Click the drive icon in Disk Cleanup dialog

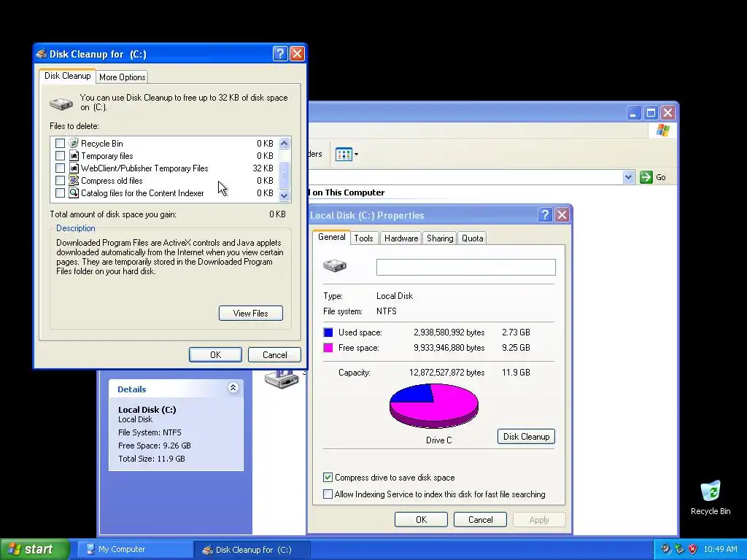(61, 104)
